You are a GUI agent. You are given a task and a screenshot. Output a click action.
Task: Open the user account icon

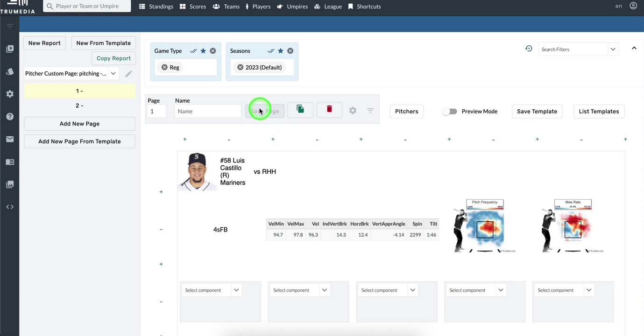pyautogui.click(x=633, y=6)
